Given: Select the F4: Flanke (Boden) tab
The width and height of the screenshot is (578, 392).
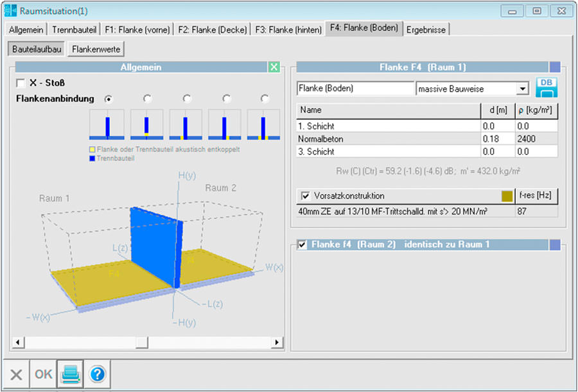Looking at the screenshot, I should pyautogui.click(x=364, y=28).
